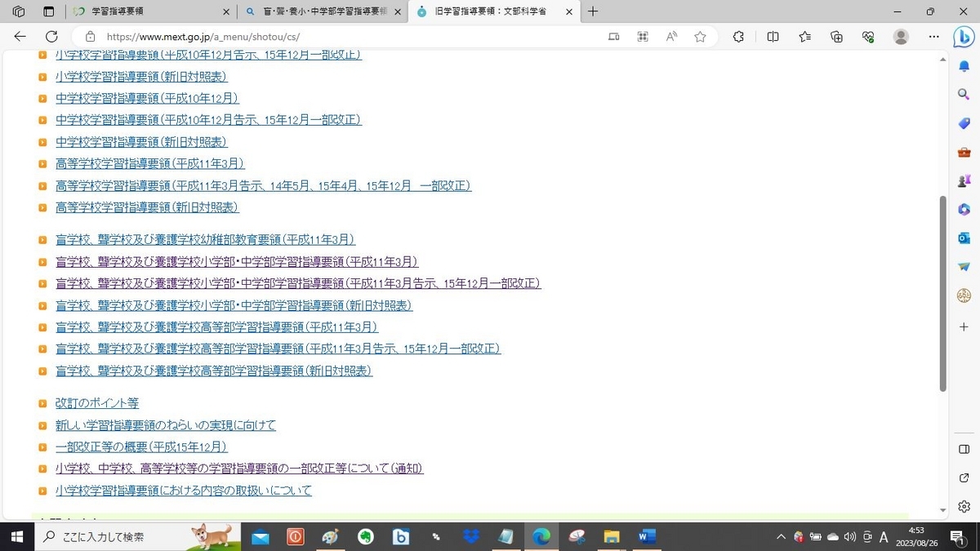Open sidebar Microsoft 365 icon
Screen dimensions: 980x551
click(964, 209)
